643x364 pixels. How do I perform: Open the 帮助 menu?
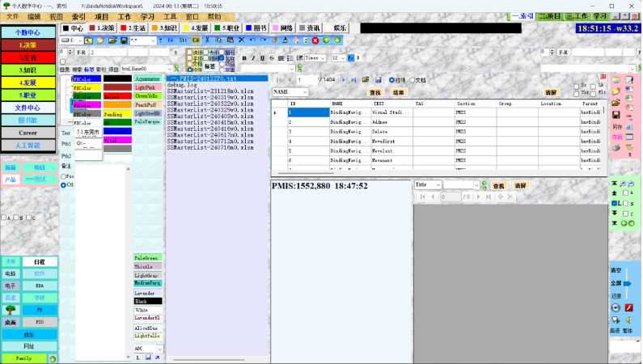pos(214,17)
